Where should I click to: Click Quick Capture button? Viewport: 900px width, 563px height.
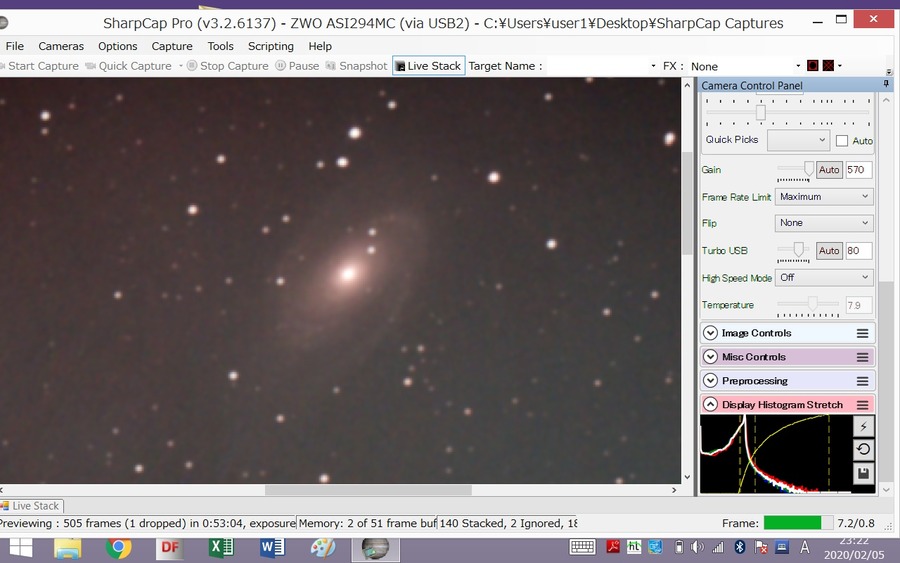[129, 66]
